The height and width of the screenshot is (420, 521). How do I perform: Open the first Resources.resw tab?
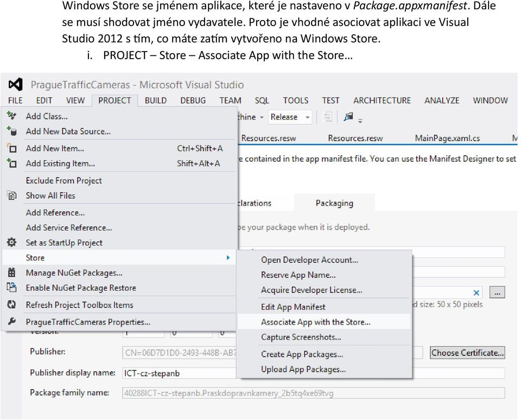tap(269, 138)
